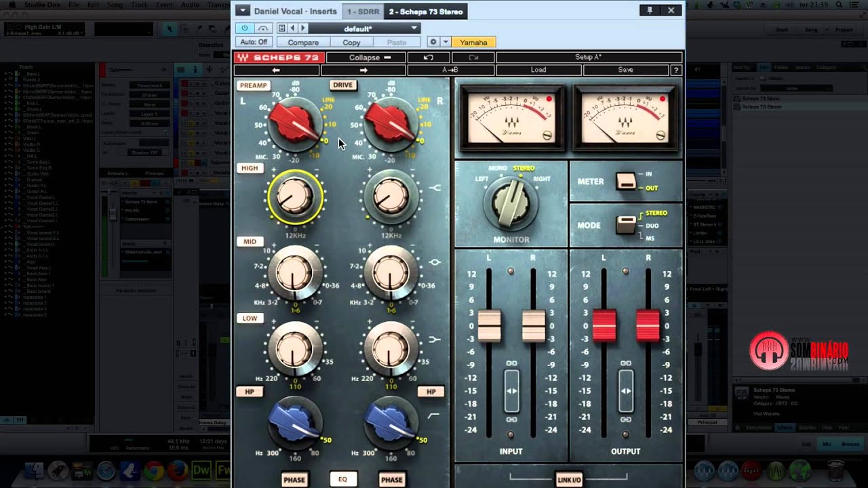The height and width of the screenshot is (488, 868).
Task: Click the previous preset left arrow in Waves bar
Action: (x=276, y=70)
